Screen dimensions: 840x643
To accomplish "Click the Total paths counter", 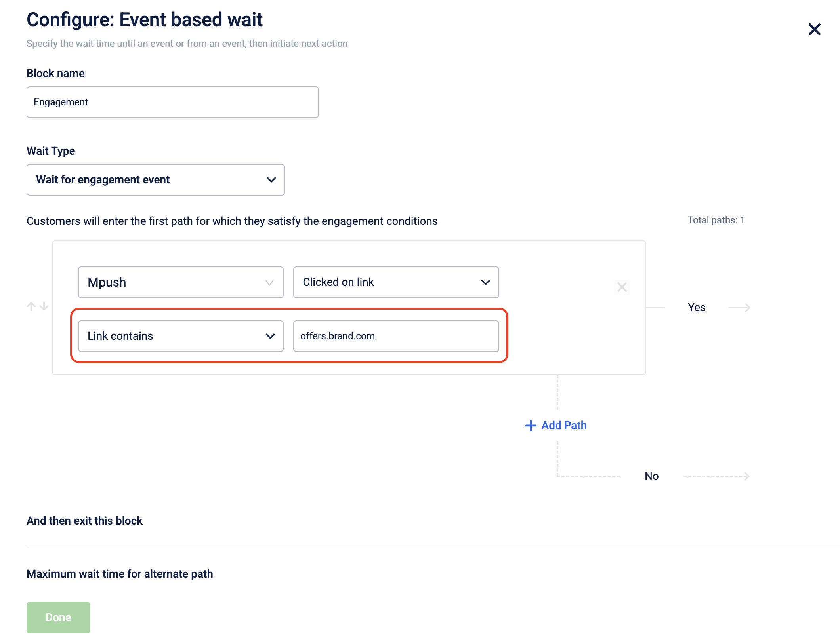I will coord(716,220).
